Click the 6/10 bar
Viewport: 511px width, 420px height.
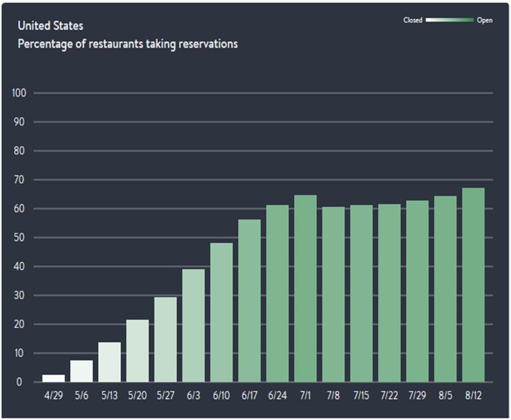coord(221,313)
